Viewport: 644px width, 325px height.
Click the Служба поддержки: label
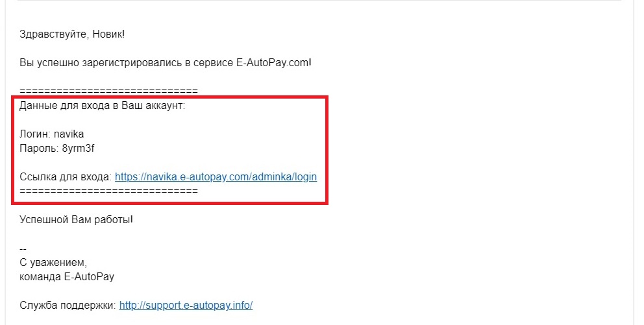point(68,306)
